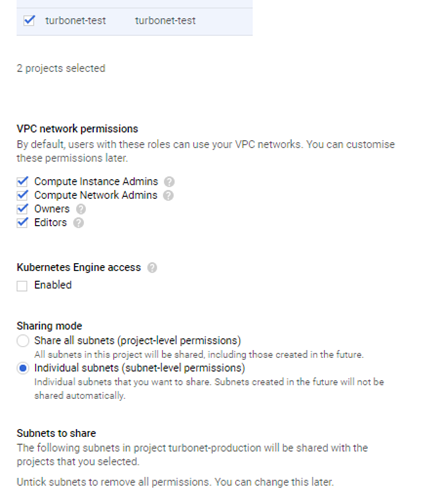This screenshot has width=442, height=500.
Task: Select Individual subnets radio option
Action: [23, 368]
